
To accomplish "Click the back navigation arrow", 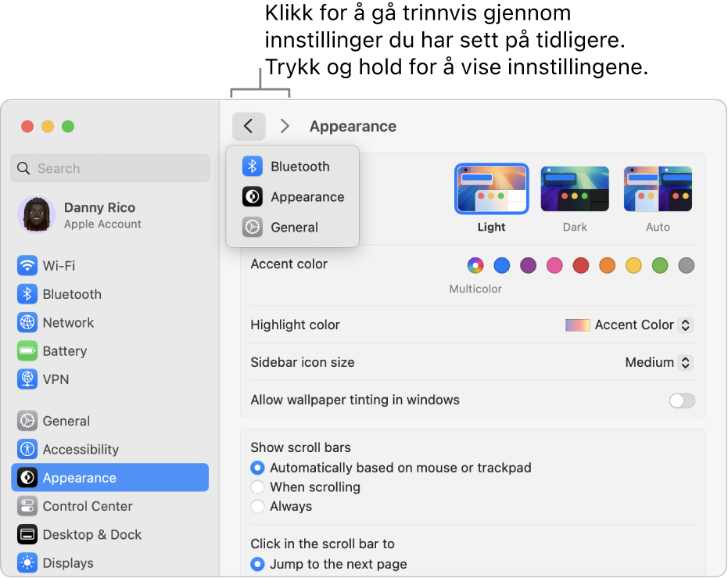I will coord(249,126).
